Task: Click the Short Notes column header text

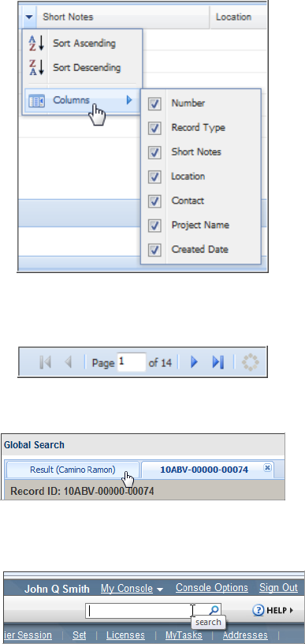Action: tap(68, 17)
